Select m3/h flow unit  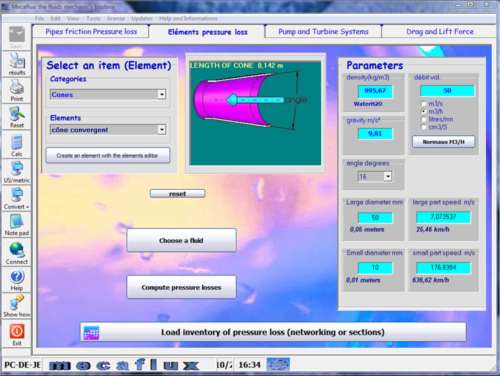point(424,111)
